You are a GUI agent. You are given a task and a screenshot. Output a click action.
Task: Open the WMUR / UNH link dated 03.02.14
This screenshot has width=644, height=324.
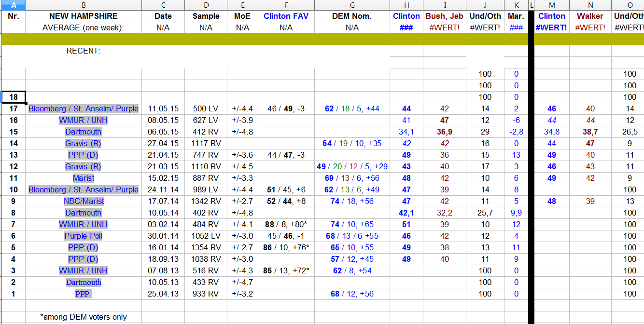(84, 224)
